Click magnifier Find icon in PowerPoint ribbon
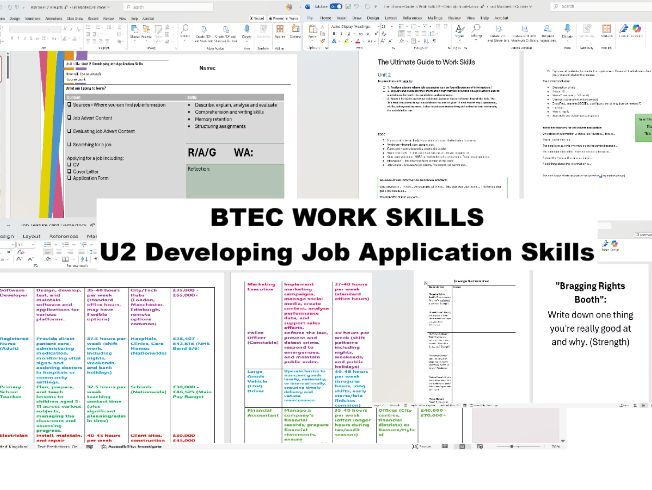Image resolution: width=652 pixels, height=490 pixels. coord(185,31)
